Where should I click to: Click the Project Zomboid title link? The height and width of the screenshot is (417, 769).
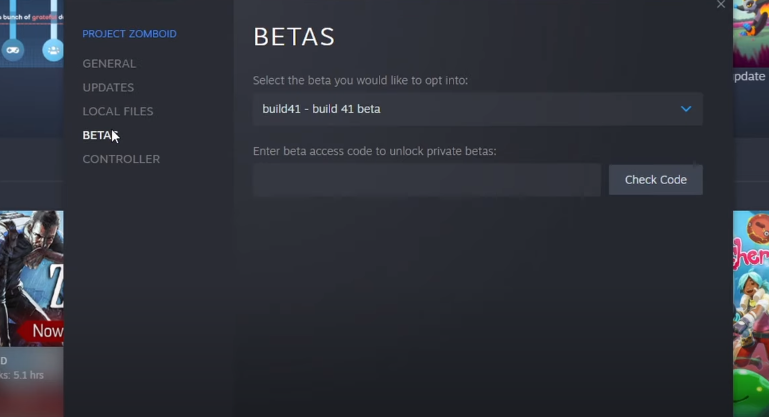click(129, 34)
